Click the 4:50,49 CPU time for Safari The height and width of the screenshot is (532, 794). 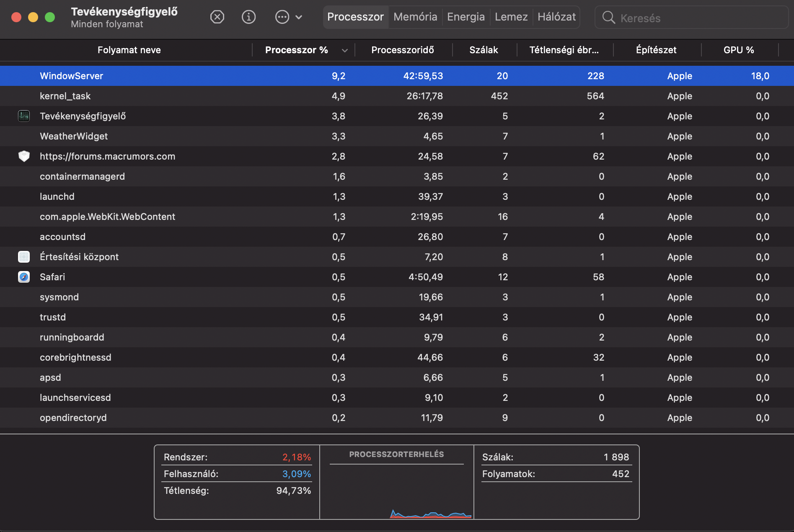tap(426, 277)
